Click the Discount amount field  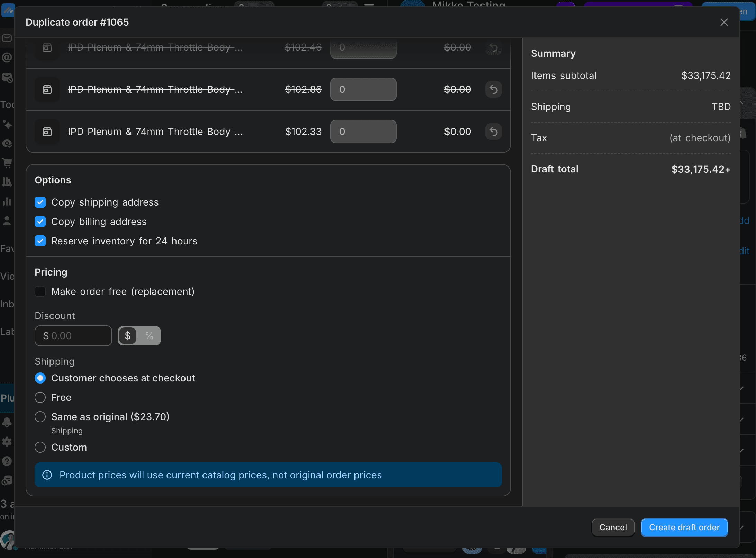click(73, 336)
